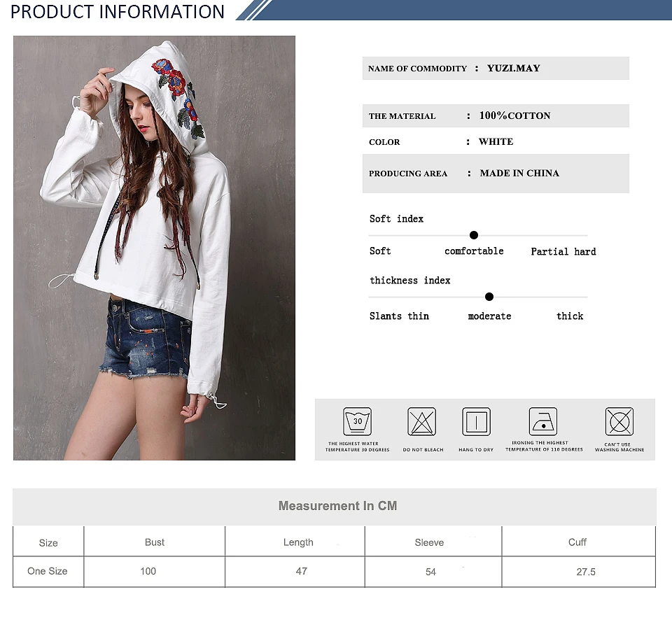Click the YUZI.MAY commodity name
This screenshot has width=672, height=620.
[x=513, y=68]
